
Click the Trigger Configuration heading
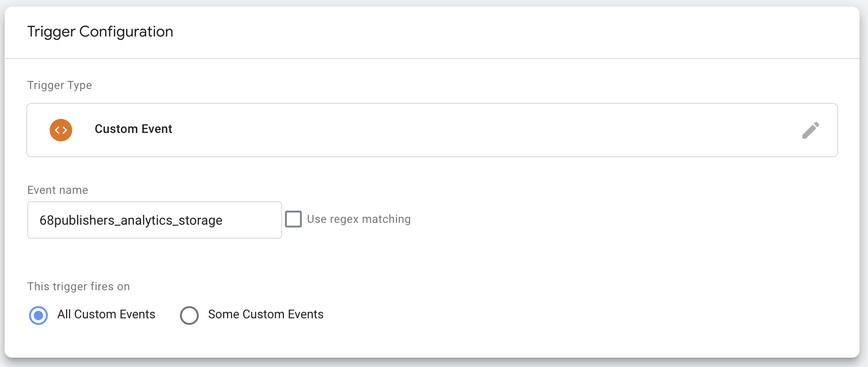[100, 32]
